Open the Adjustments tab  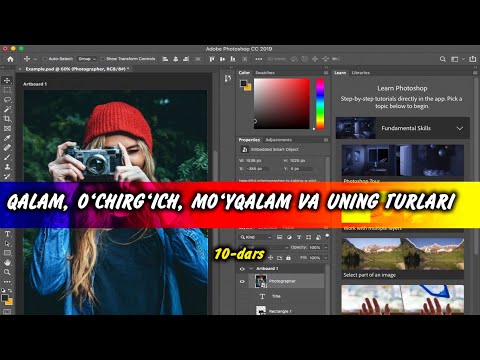pos(278,140)
